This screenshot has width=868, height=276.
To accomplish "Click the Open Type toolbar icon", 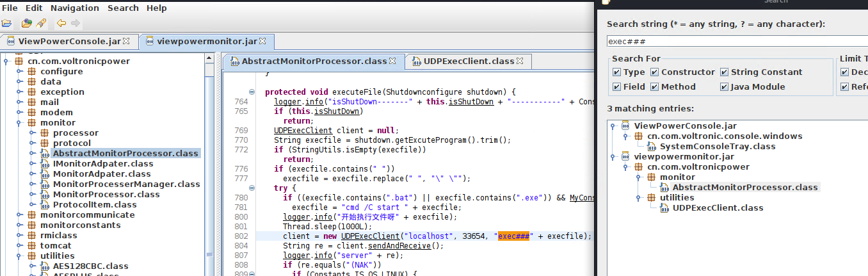I will (x=26, y=24).
